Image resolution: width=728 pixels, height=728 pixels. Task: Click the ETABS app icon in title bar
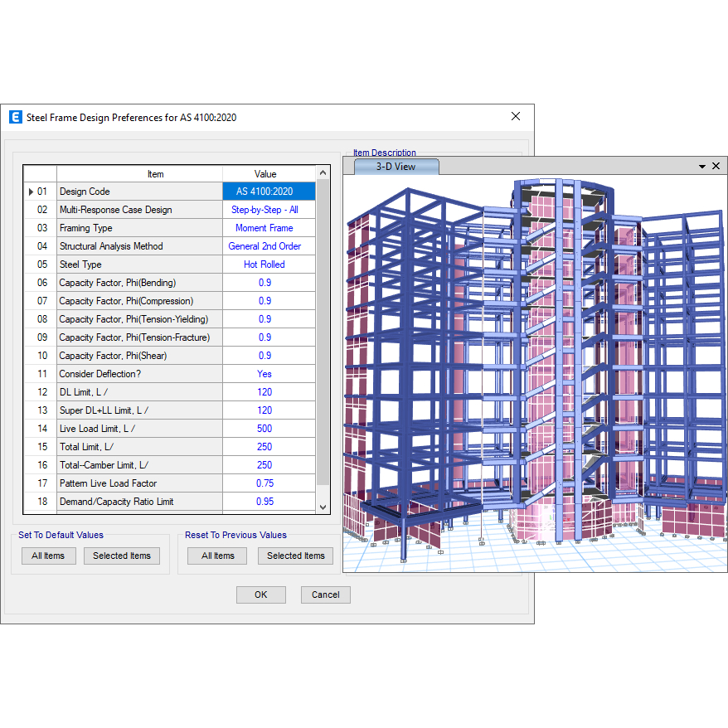click(x=16, y=117)
